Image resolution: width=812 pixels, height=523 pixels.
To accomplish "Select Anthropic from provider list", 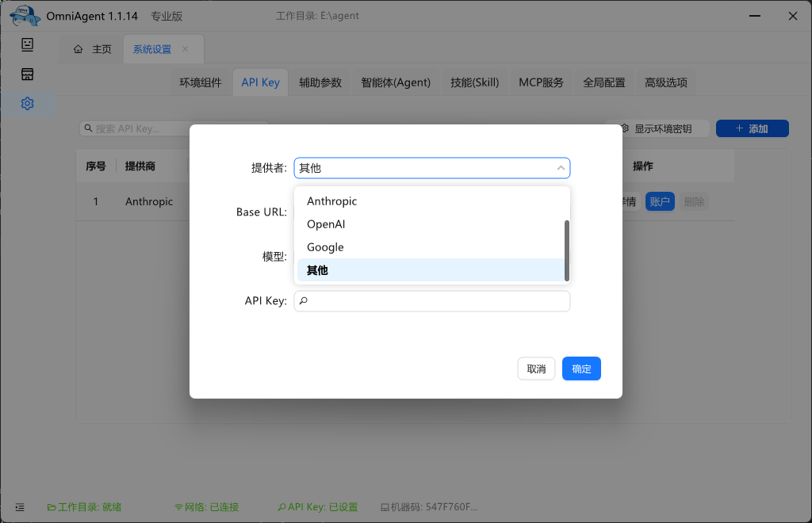I will pyautogui.click(x=332, y=201).
